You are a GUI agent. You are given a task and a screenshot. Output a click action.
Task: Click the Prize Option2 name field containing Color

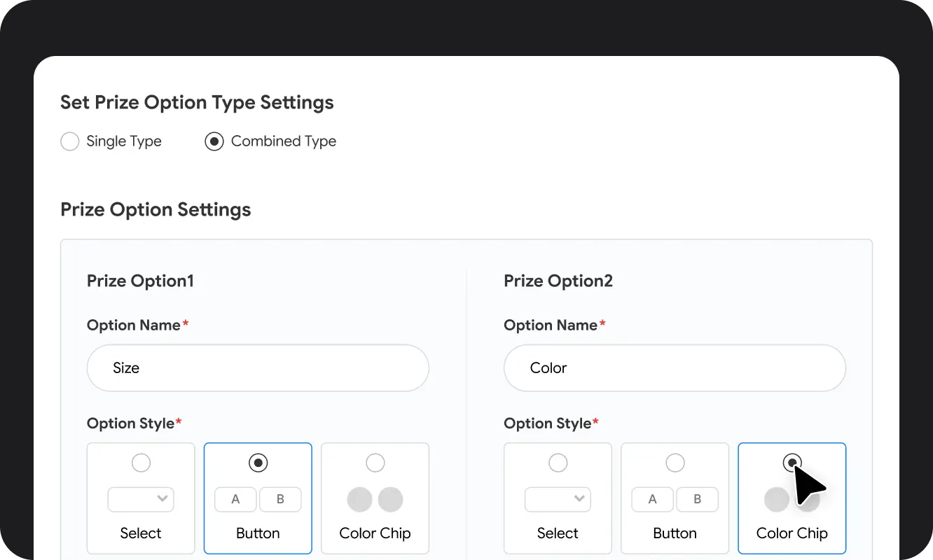675,368
